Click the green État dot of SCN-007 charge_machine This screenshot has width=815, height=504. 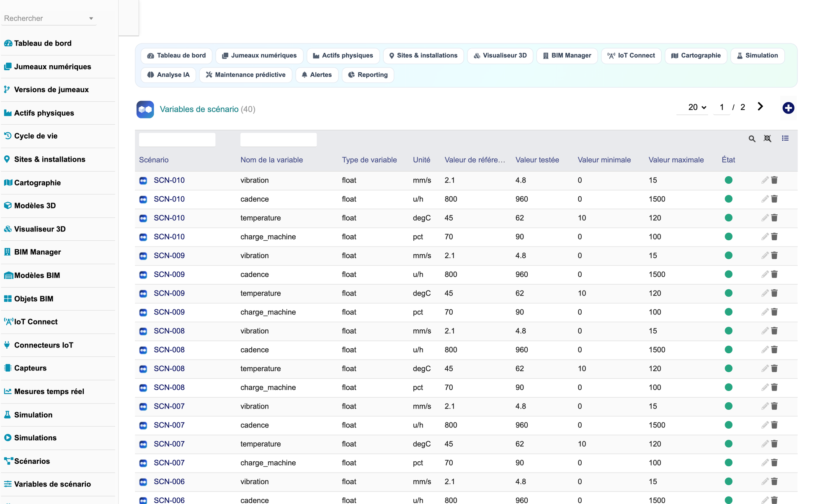(728, 463)
